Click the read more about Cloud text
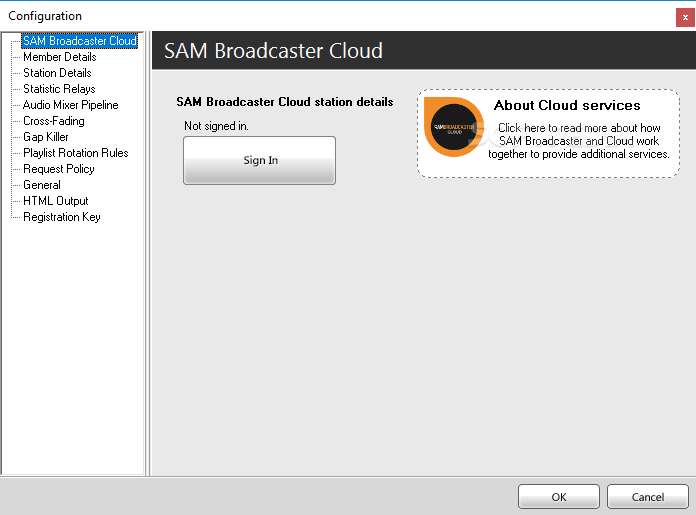Image resolution: width=696 pixels, height=515 pixels. click(x=579, y=141)
